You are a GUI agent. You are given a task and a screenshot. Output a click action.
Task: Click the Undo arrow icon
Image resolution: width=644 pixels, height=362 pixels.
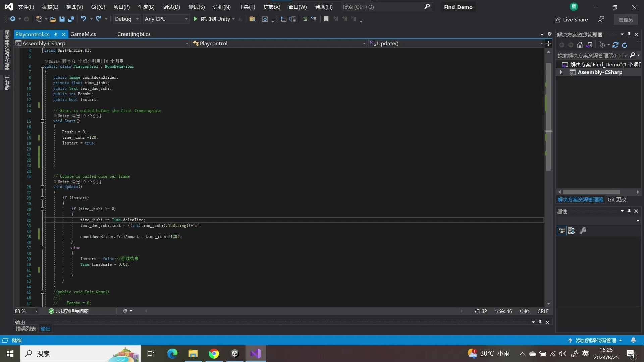pyautogui.click(x=83, y=19)
